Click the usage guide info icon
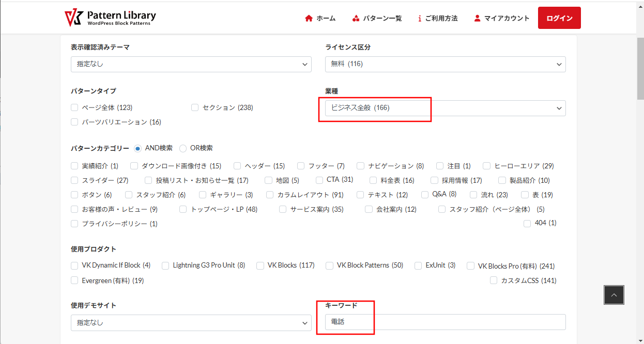 tap(420, 18)
